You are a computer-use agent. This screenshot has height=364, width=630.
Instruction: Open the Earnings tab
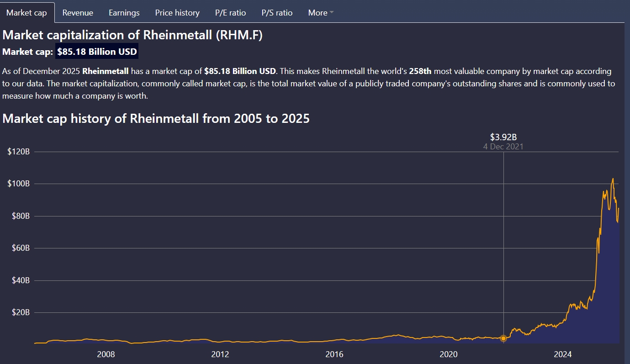tap(124, 13)
